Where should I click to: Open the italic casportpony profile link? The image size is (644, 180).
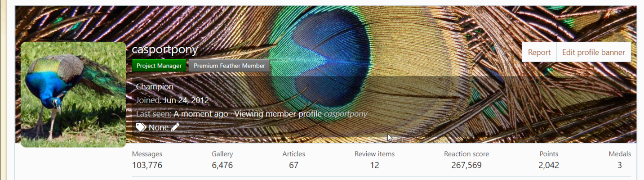(x=346, y=114)
